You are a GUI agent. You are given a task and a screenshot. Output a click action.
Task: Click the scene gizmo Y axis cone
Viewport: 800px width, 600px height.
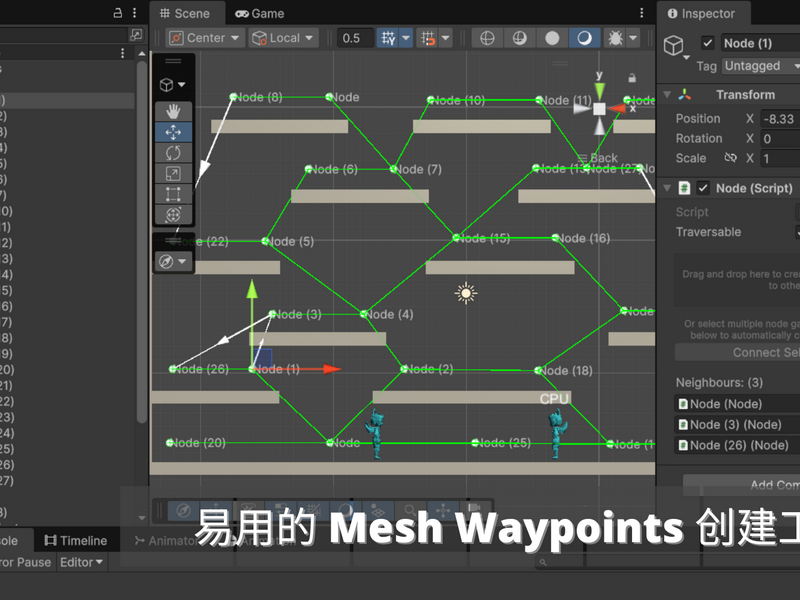click(600, 91)
